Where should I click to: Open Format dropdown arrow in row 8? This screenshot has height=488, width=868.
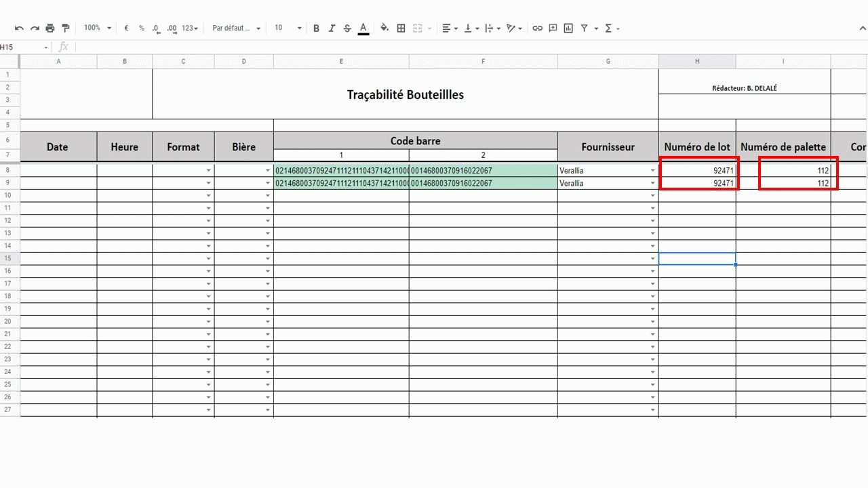coord(209,171)
